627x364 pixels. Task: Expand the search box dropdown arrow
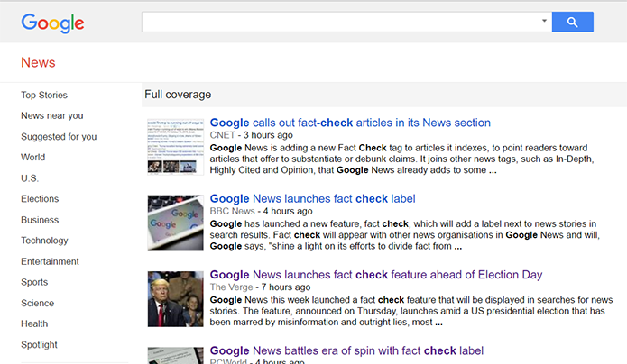coord(544,21)
